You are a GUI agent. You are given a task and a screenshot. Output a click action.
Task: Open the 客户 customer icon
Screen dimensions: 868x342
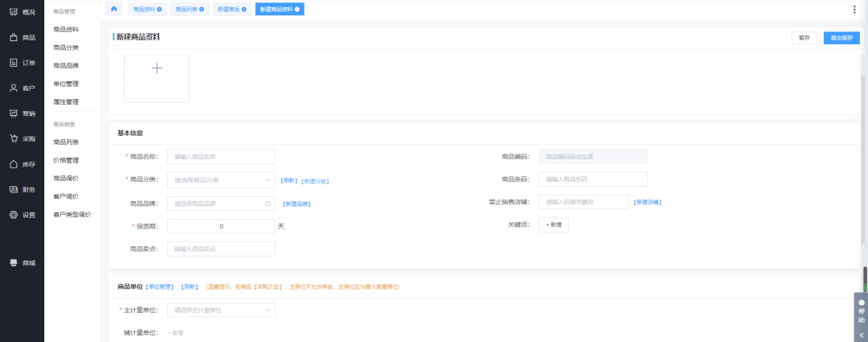(14, 88)
